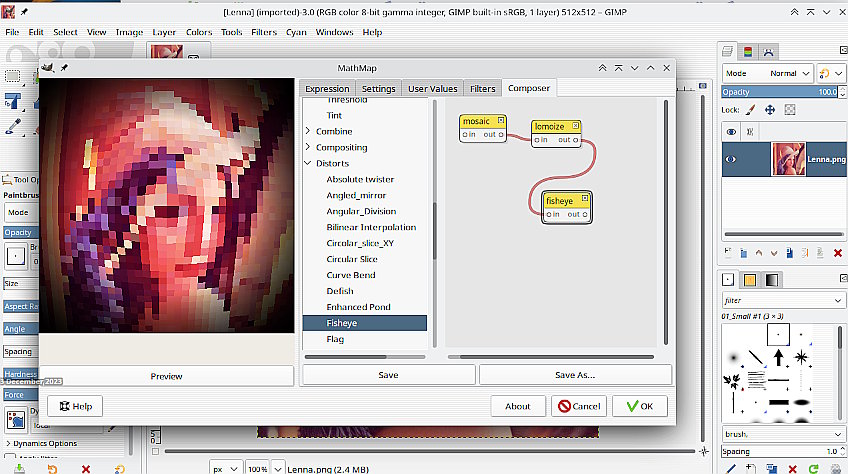Select the Rectangle Select tool in toolbox

tap(12, 76)
